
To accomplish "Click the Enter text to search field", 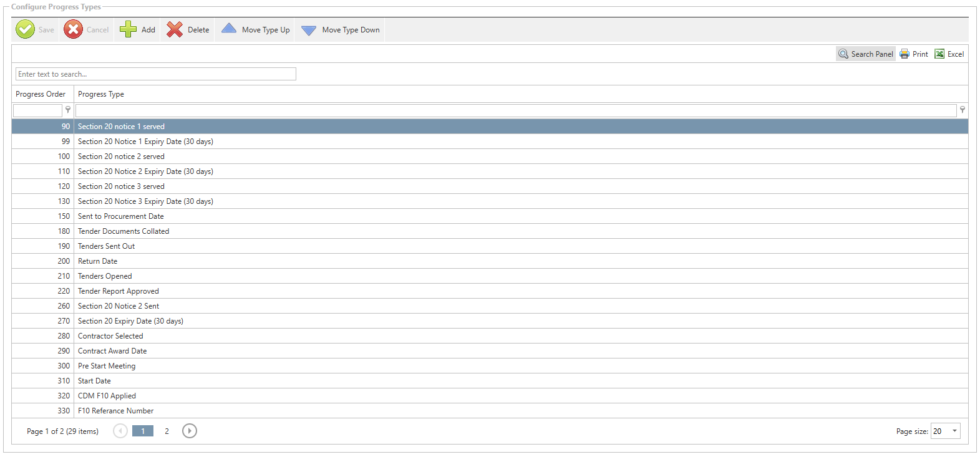I will [155, 74].
